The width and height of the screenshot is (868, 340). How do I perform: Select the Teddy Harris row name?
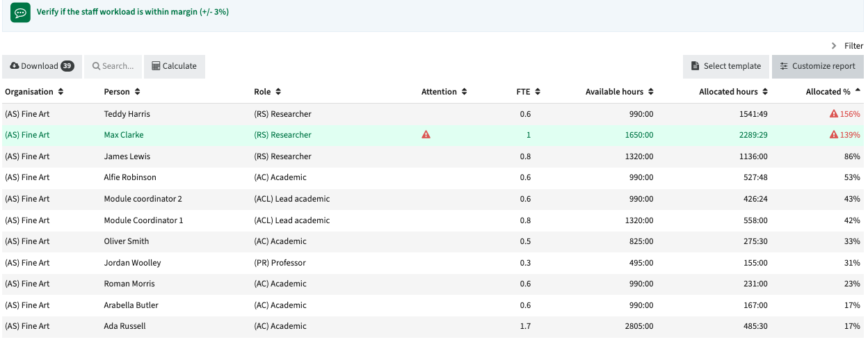pyautogui.click(x=127, y=114)
